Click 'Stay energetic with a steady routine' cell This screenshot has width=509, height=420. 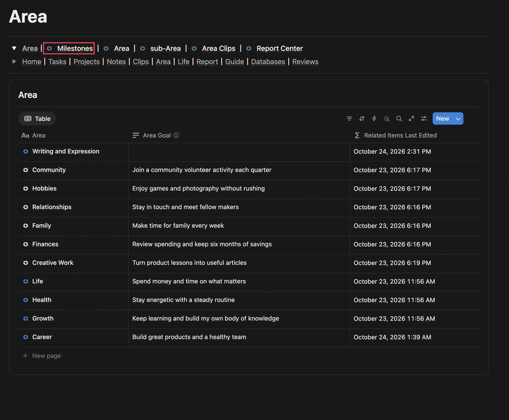pos(239,301)
